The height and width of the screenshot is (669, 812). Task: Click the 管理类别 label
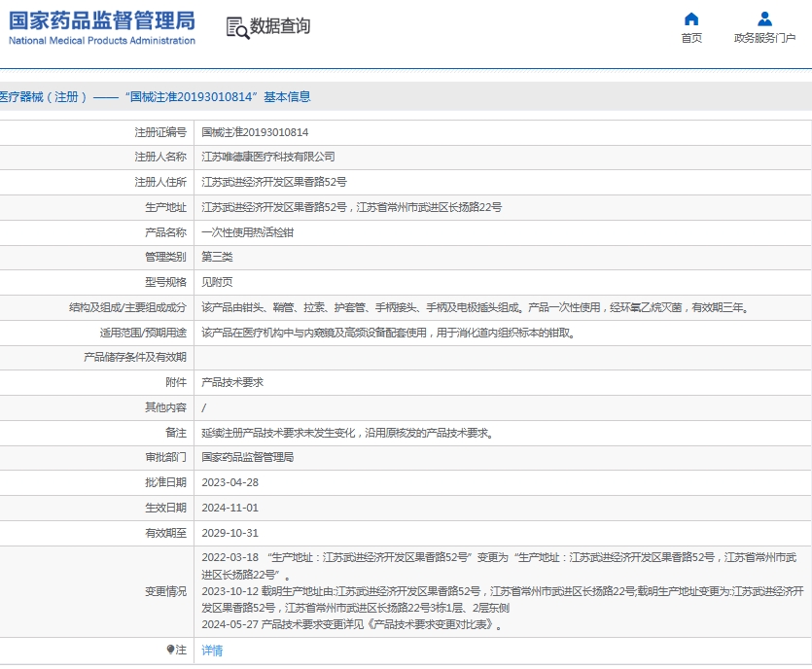(x=165, y=257)
